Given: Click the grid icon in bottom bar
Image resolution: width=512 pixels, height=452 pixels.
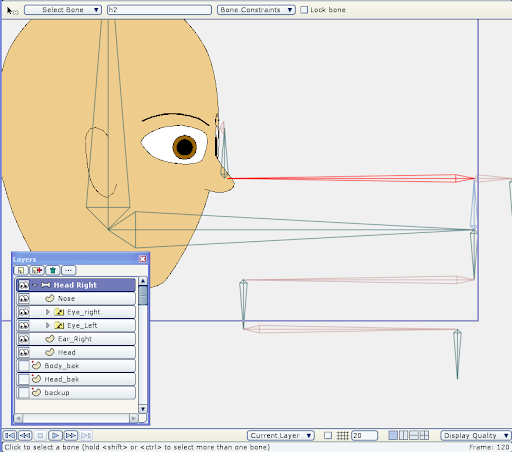Looking at the screenshot, I should tap(343, 435).
